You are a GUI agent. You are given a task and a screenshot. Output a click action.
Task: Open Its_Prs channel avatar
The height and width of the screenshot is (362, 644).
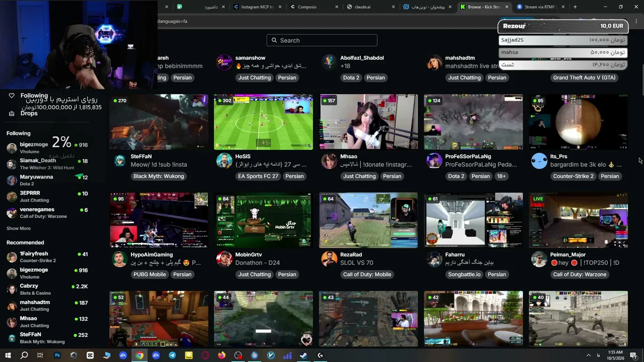539,161
